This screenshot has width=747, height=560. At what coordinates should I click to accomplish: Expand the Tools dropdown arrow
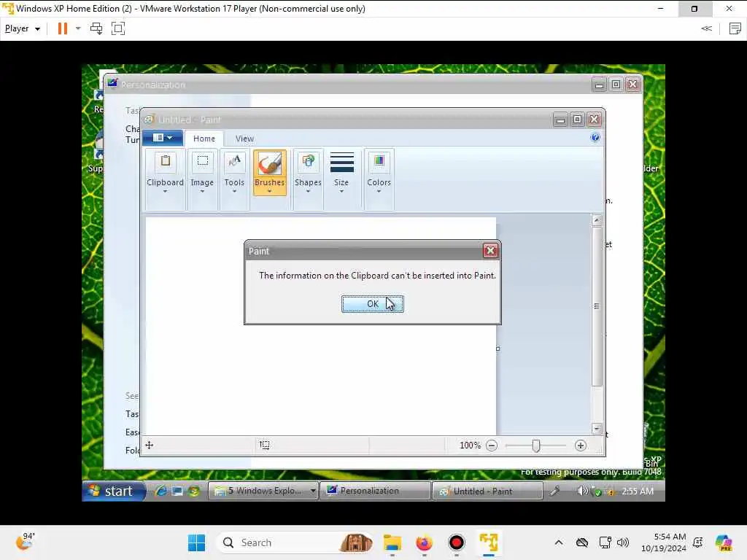click(234, 192)
